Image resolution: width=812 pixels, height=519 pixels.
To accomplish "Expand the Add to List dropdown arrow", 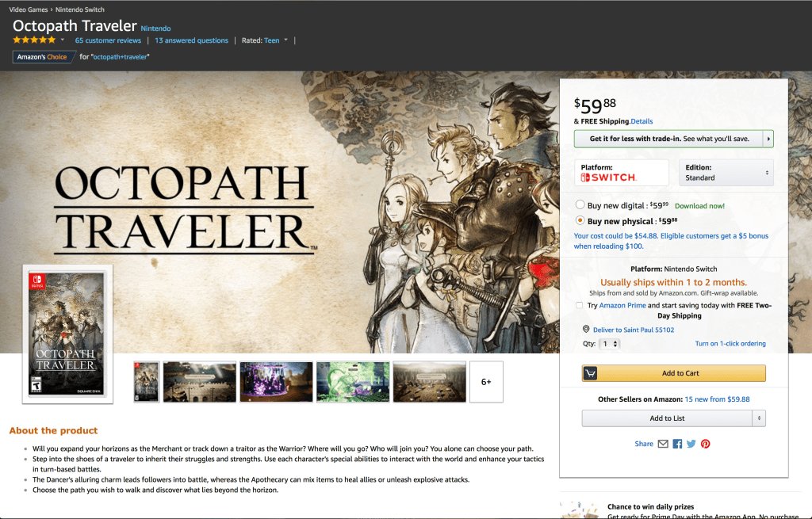I will (759, 418).
